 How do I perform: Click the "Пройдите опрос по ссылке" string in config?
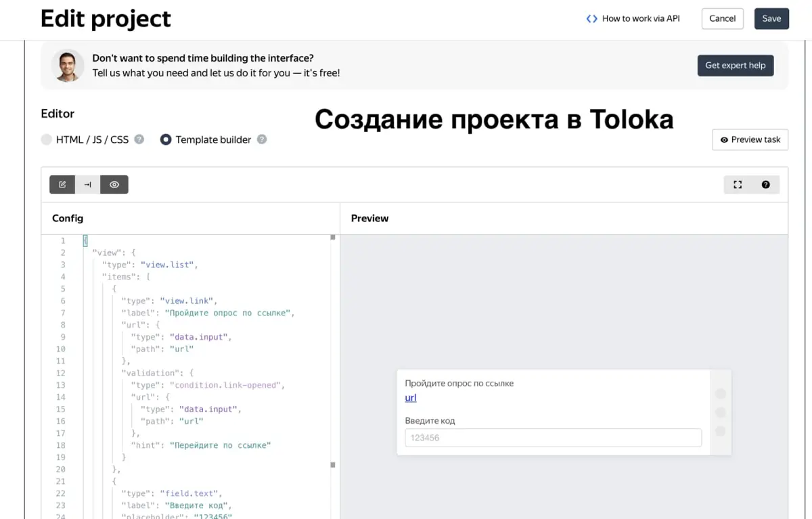pyautogui.click(x=227, y=313)
